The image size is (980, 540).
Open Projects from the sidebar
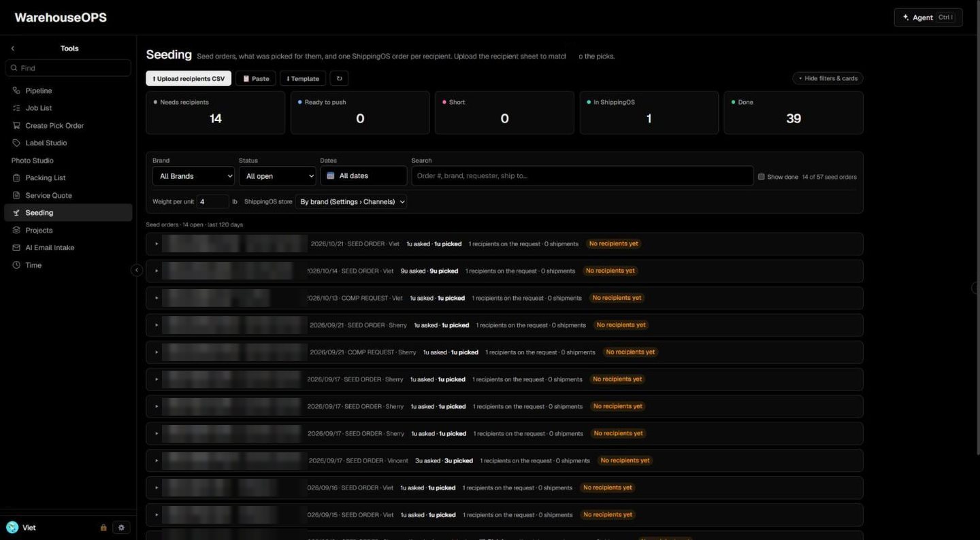[x=68, y=231]
